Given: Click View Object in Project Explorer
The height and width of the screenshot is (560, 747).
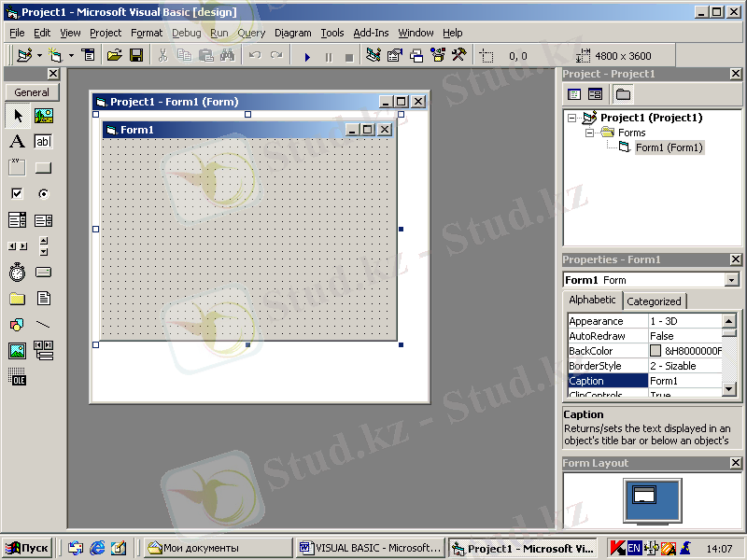Looking at the screenshot, I should click(595, 94).
